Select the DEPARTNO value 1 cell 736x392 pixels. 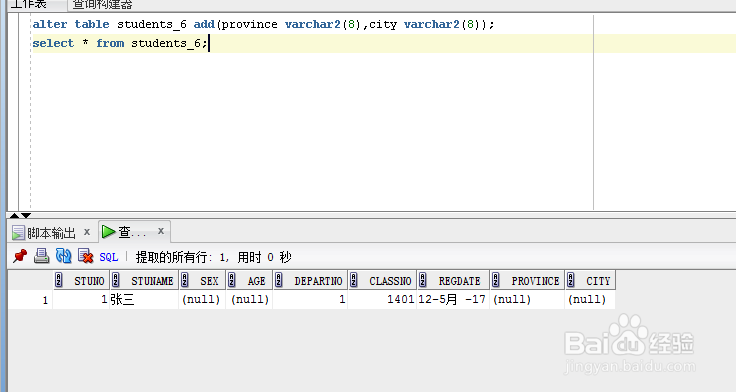(310, 300)
